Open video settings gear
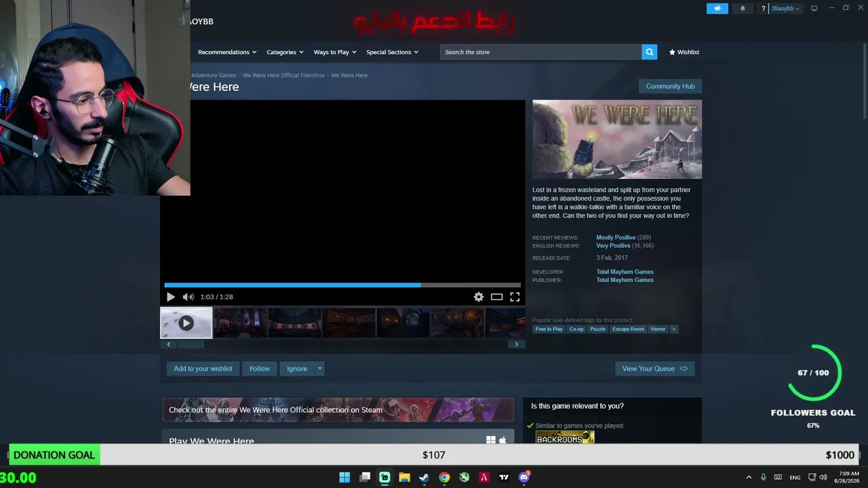This screenshot has height=488, width=868. coord(479,297)
